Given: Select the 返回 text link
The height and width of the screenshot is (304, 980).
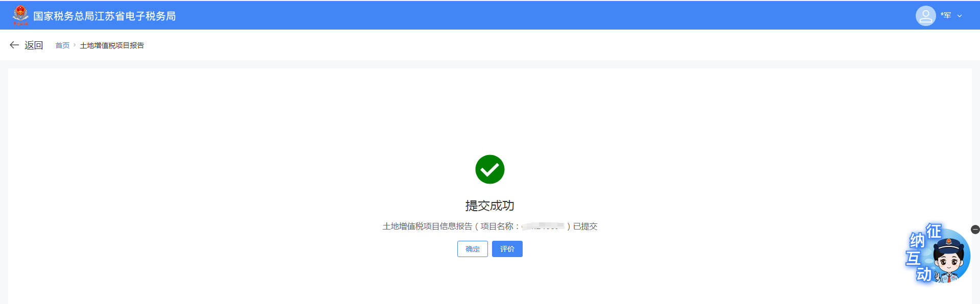Looking at the screenshot, I should click(34, 45).
